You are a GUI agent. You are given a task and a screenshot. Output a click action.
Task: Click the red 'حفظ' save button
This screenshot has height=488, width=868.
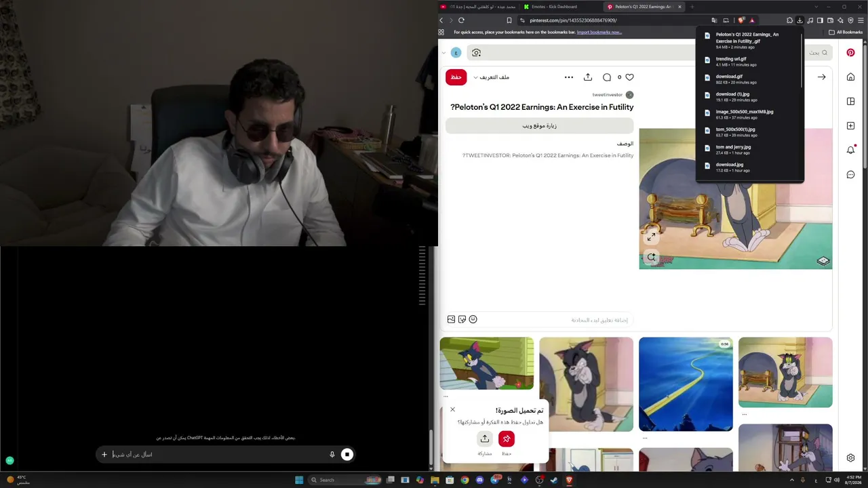click(x=456, y=77)
